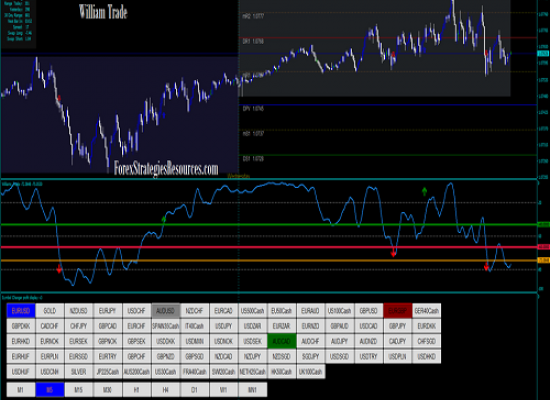Select the NZDCHF pair button
550x400 pixels.
[195, 311]
